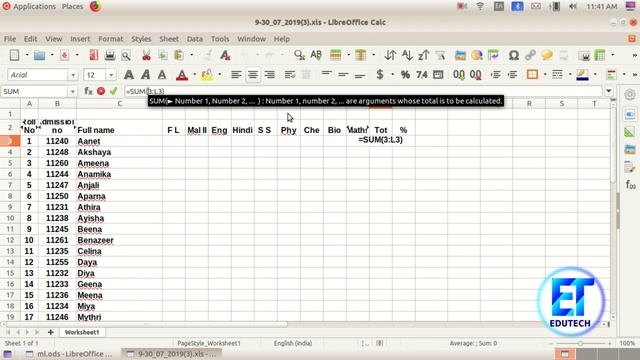Cancel formula with red X
The width and height of the screenshot is (640, 360).
(x=101, y=91)
